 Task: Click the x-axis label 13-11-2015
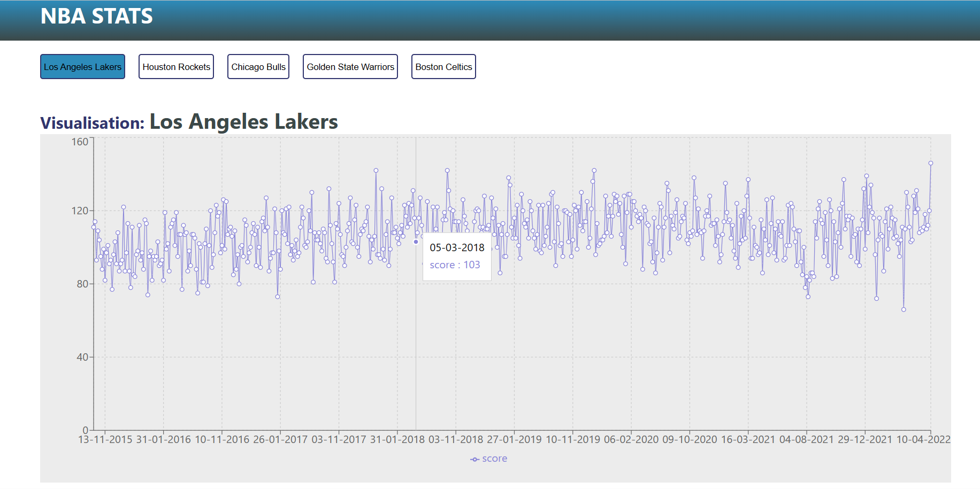coord(105,440)
